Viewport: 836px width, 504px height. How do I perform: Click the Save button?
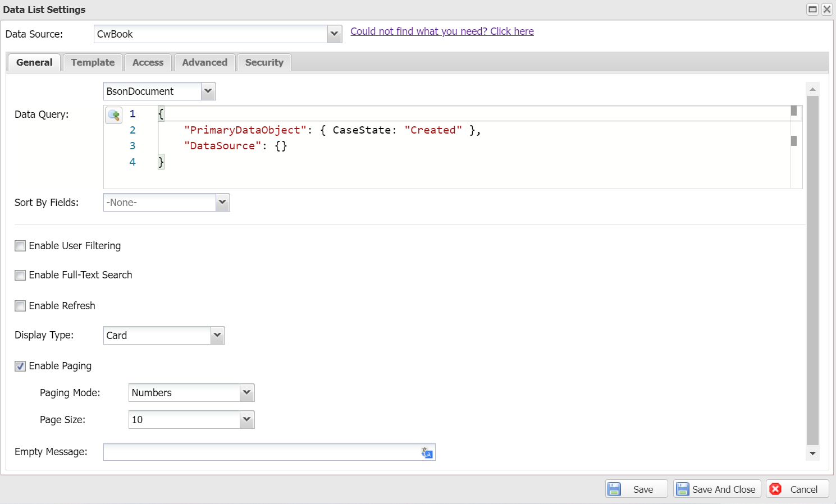[x=636, y=489]
